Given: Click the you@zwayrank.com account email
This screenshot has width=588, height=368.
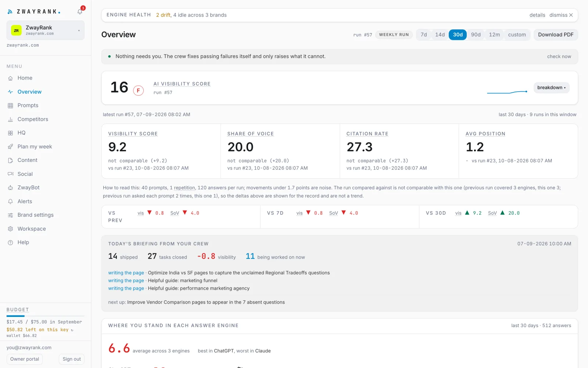Looking at the screenshot, I should click(x=29, y=348).
